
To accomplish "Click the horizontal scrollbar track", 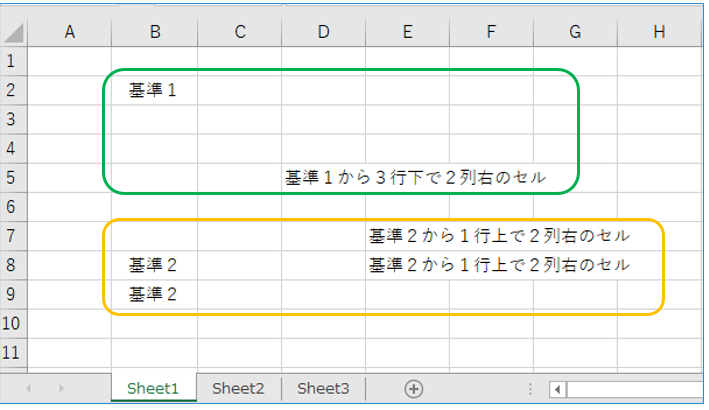I will click(x=634, y=389).
